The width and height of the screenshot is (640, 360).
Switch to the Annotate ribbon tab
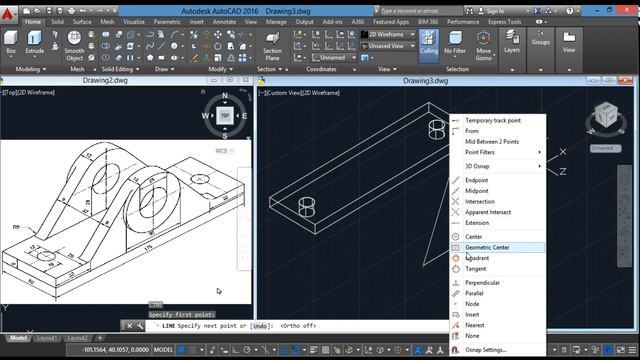pos(224,22)
